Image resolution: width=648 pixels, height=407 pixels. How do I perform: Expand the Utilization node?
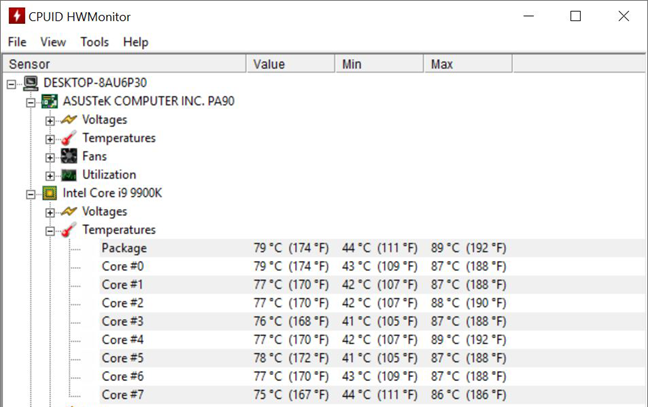pyautogui.click(x=50, y=176)
